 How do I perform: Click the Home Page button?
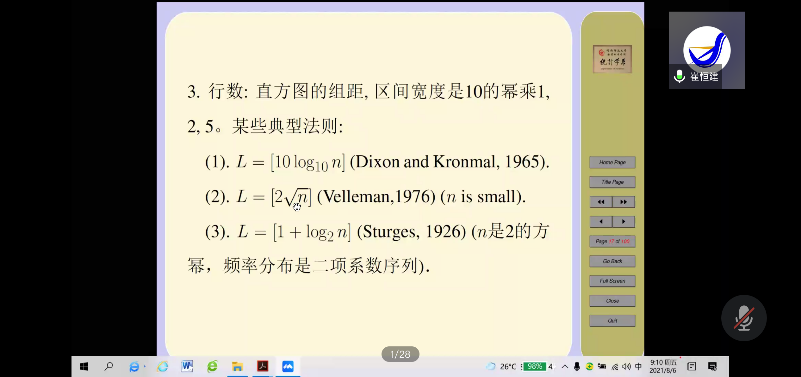[612, 162]
